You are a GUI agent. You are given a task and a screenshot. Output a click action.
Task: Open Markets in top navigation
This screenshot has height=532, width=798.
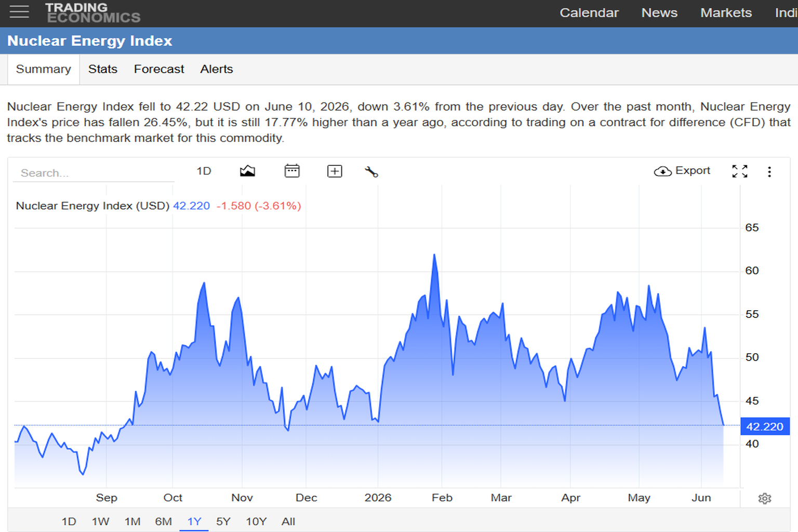click(726, 13)
